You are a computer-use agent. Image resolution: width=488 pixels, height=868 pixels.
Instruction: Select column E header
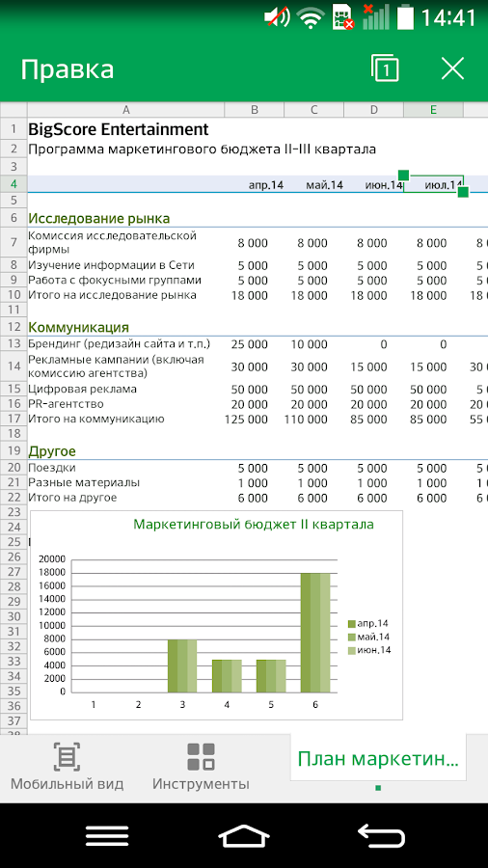(x=433, y=110)
